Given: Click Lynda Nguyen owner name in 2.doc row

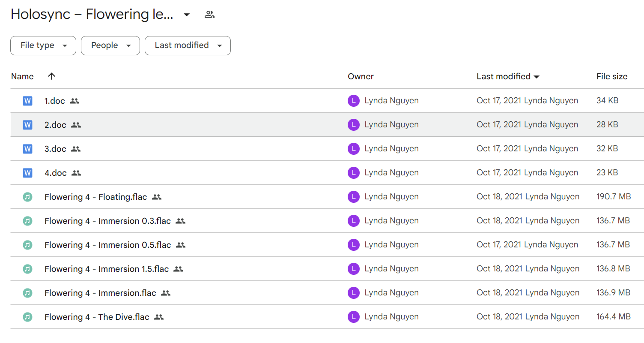Looking at the screenshot, I should click(391, 125).
